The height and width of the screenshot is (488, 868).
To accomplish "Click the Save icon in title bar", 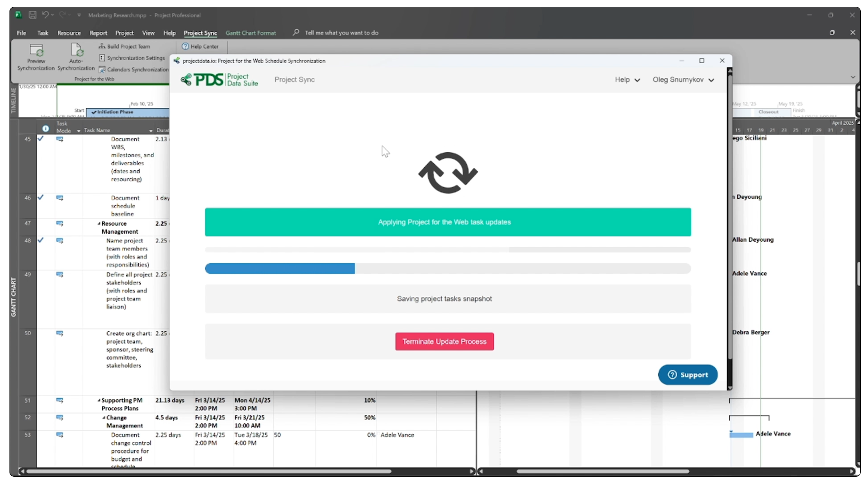I will pos(33,15).
